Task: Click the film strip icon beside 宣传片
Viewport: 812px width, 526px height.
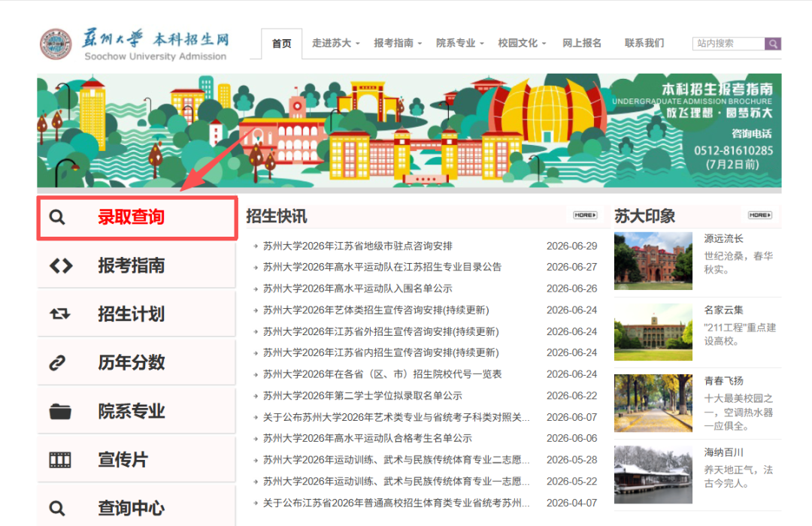Action: click(60, 459)
